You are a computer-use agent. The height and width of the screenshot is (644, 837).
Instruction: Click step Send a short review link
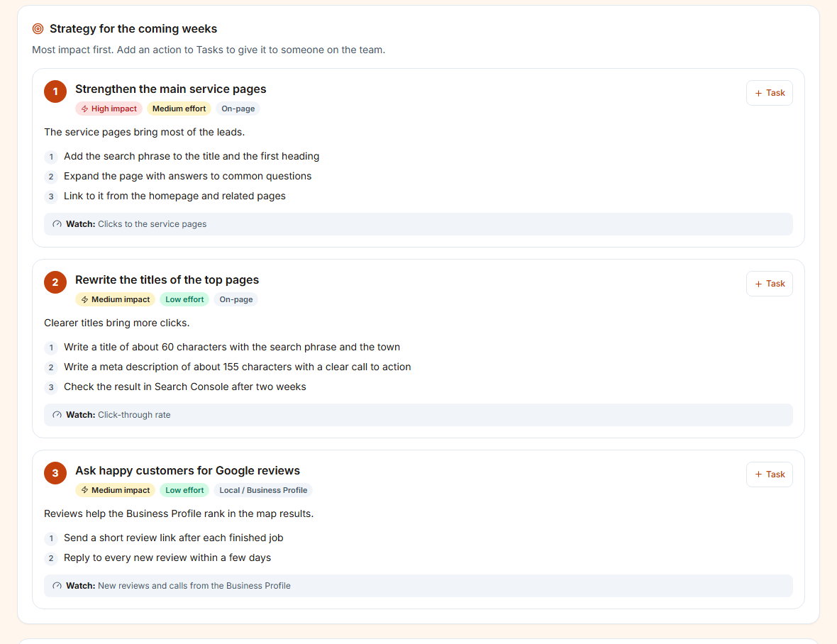(174, 538)
